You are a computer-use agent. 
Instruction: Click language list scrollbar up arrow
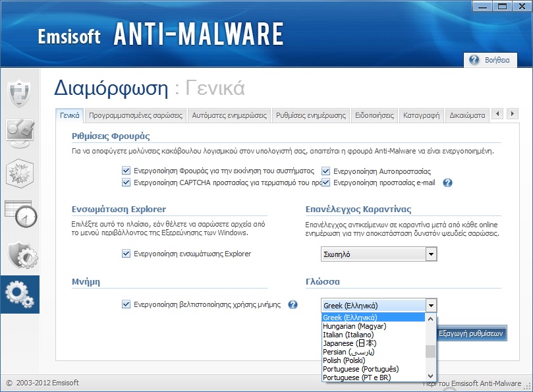click(430, 319)
